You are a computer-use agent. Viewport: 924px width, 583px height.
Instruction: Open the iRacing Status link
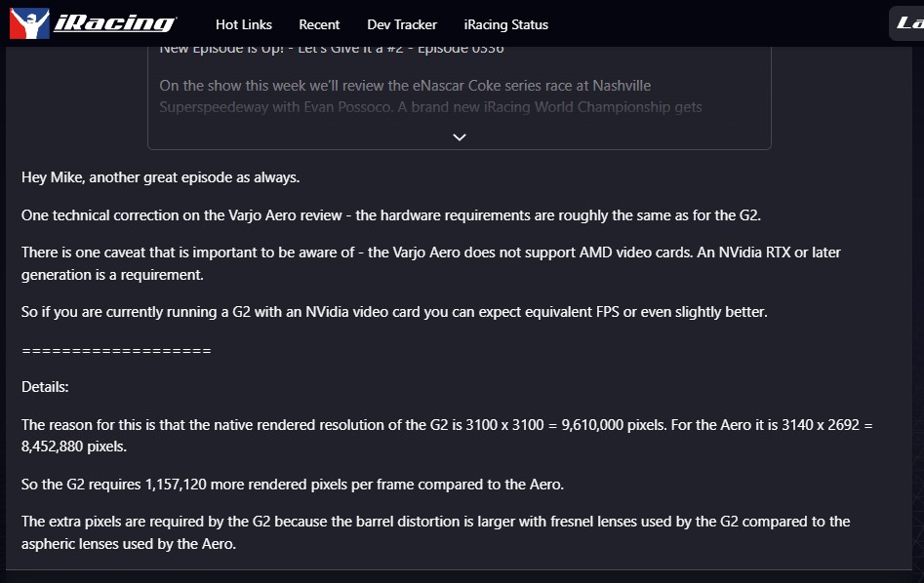[505, 24]
